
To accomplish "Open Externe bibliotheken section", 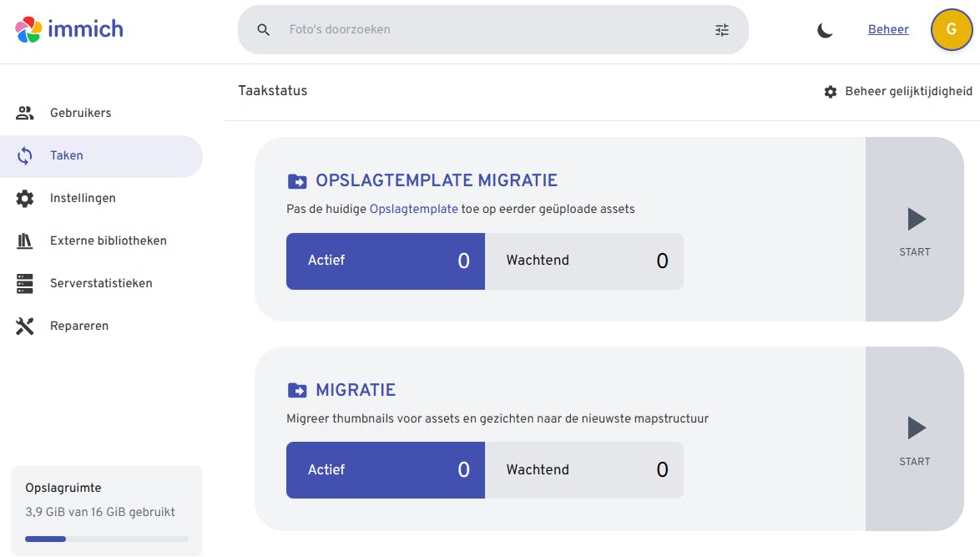I will (x=109, y=241).
